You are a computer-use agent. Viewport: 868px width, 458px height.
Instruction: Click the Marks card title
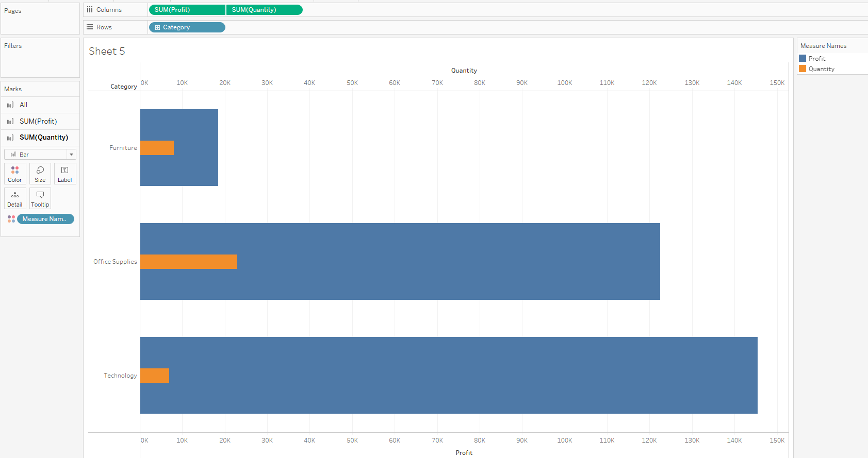[x=13, y=89]
